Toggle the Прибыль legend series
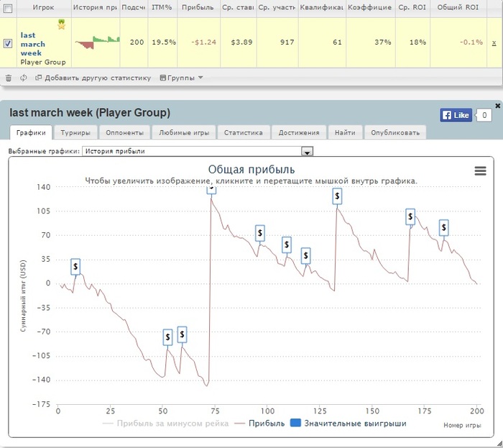503x448 pixels. click(x=259, y=424)
